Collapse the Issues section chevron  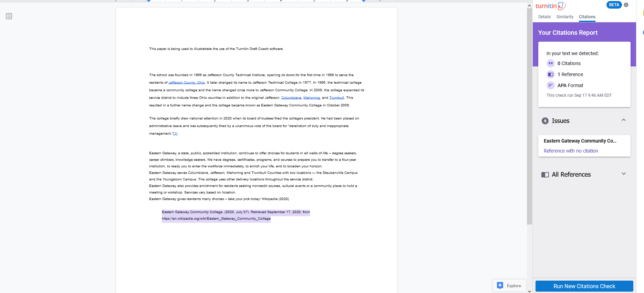coord(623,120)
